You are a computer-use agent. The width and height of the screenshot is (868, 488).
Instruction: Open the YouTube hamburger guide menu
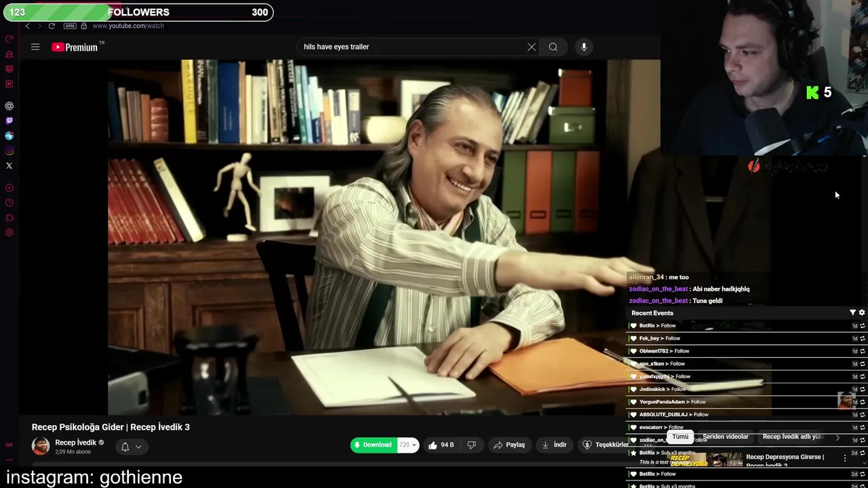(x=35, y=47)
